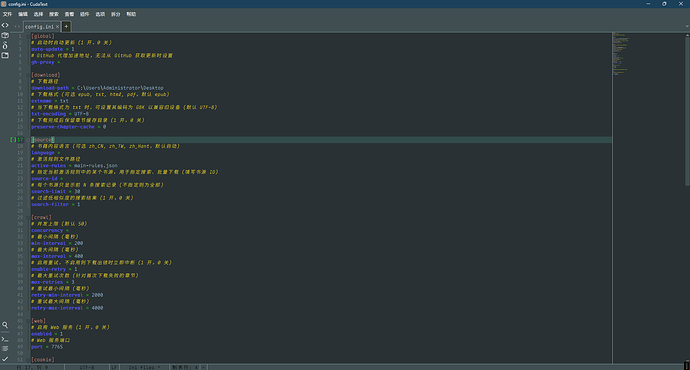
Task: Collapse the [global] section fold marker
Action: coord(28,36)
